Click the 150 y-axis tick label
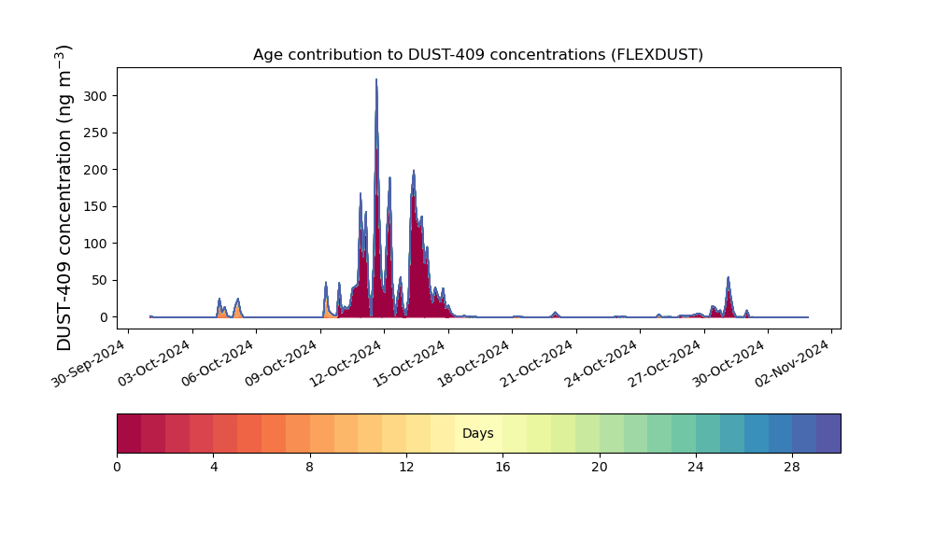Screen dimensions: 934x560 click(96, 206)
